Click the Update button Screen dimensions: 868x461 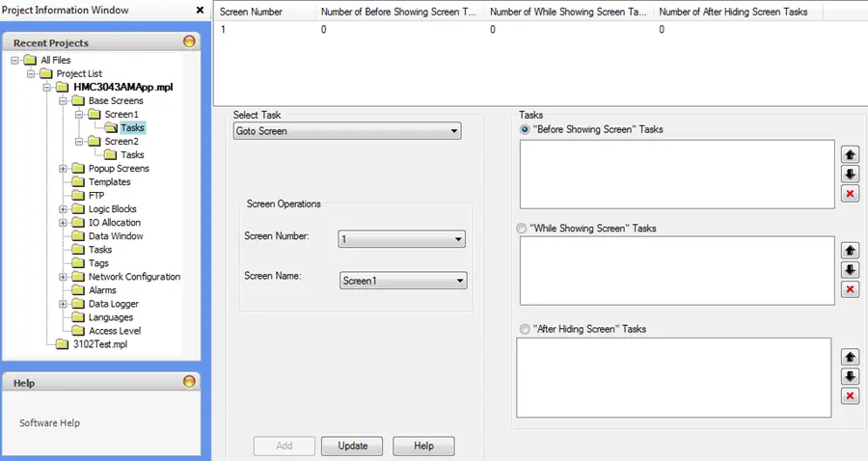352,447
